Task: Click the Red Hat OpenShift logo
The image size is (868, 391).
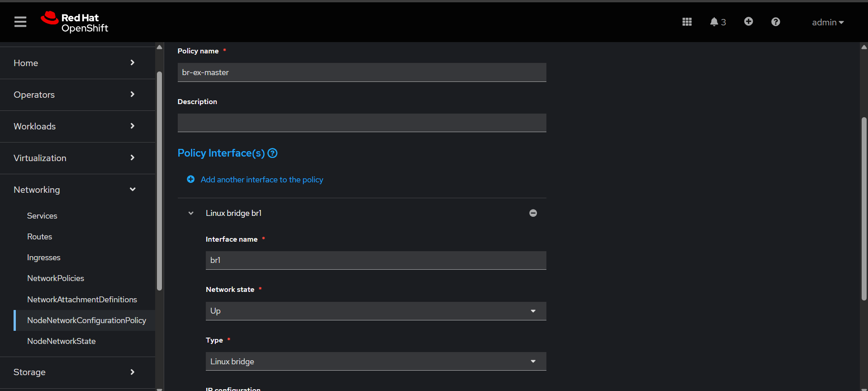Action: tap(75, 22)
